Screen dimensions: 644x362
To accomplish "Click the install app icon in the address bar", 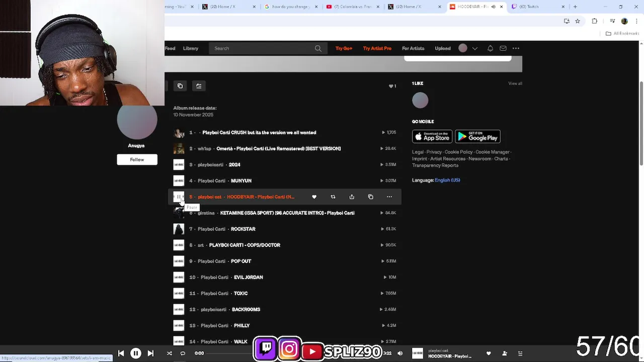I will click(567, 21).
